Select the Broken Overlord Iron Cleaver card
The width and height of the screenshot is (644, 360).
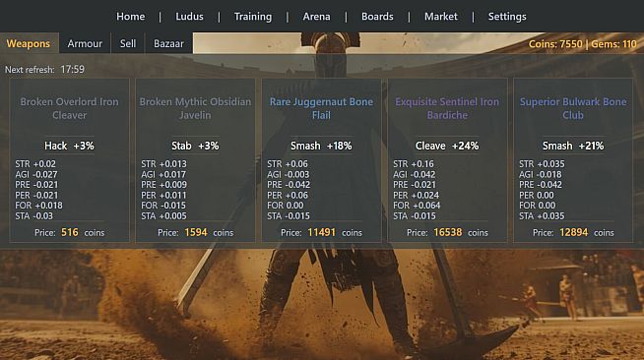click(x=69, y=160)
